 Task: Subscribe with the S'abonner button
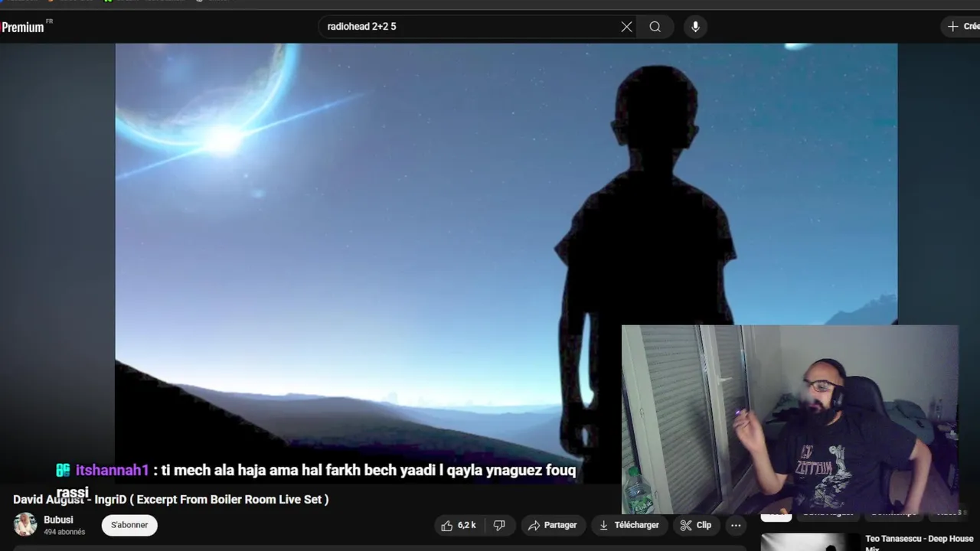(129, 525)
